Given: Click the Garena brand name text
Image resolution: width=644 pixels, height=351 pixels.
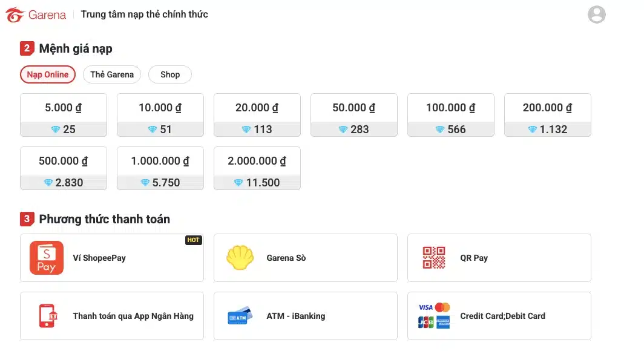Looking at the screenshot, I should 47,15.
